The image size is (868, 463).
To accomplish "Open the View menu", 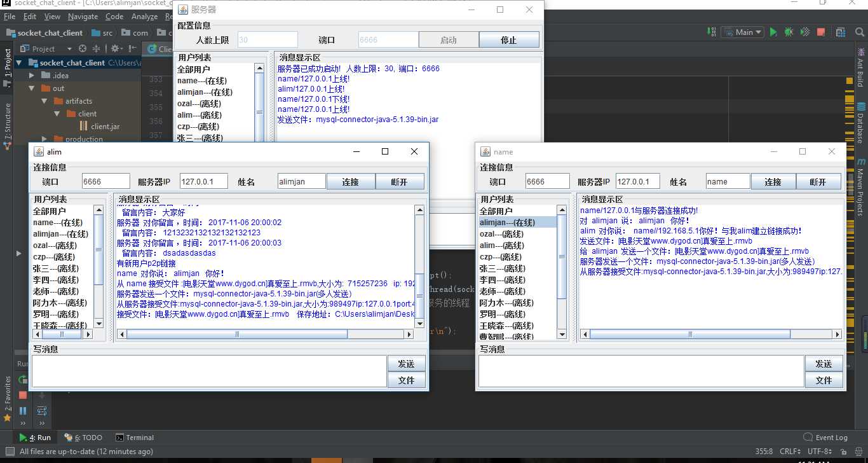I will click(x=52, y=17).
